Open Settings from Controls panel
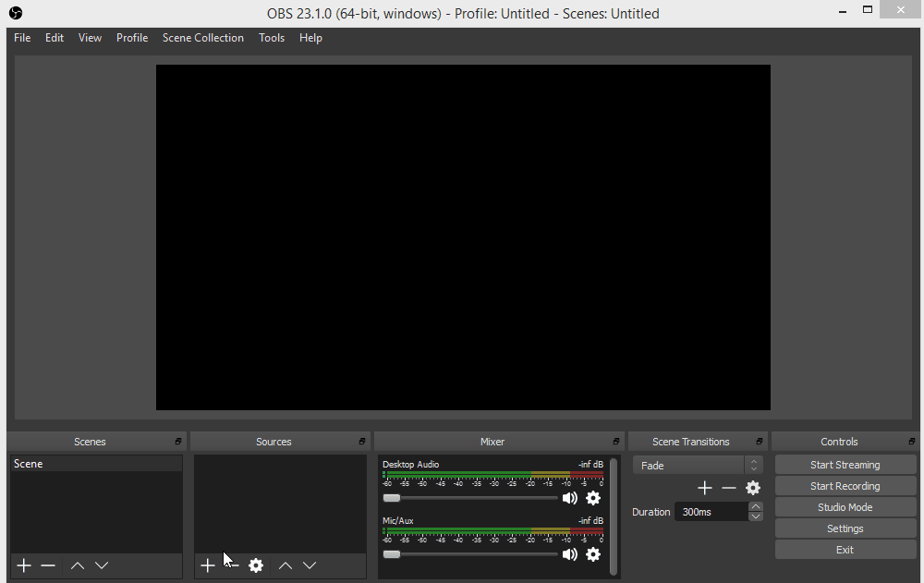Screen dimensions: 924x583 click(x=845, y=528)
